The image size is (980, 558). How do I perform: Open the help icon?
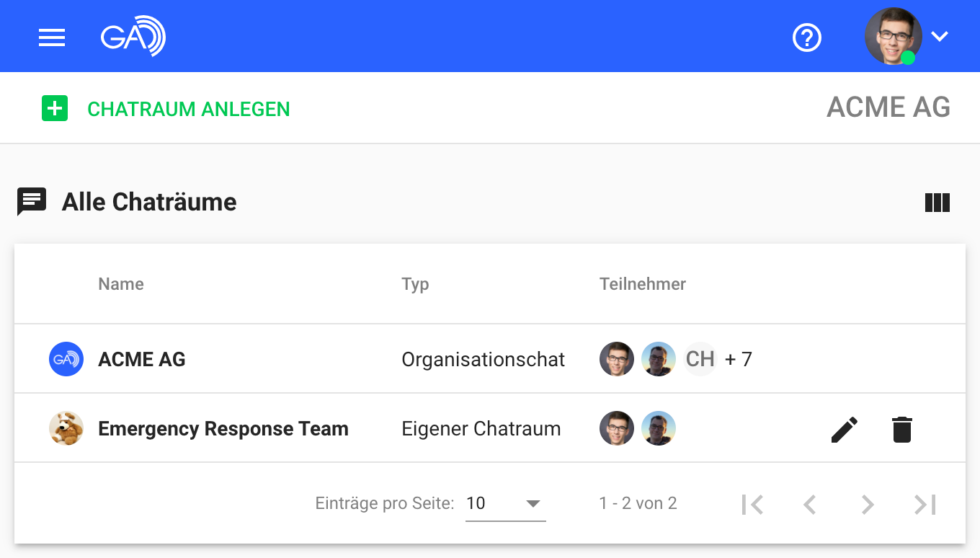(806, 37)
